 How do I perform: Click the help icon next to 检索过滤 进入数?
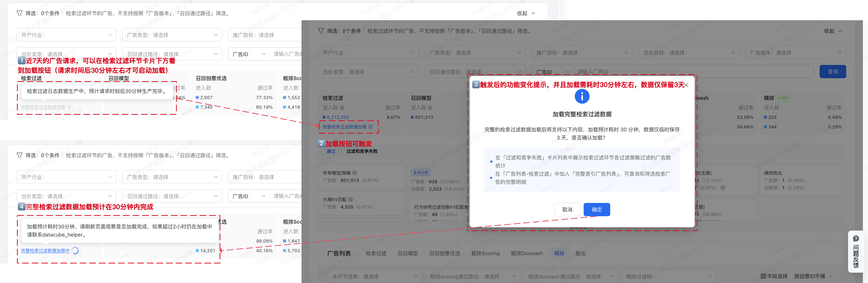(342, 108)
